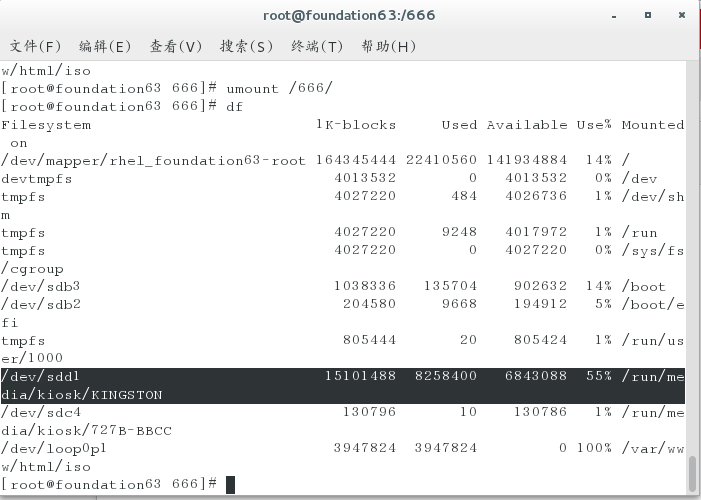This screenshot has height=500, width=701.
Task: Open the 编辑(E) Edit menu
Action: click(x=105, y=46)
